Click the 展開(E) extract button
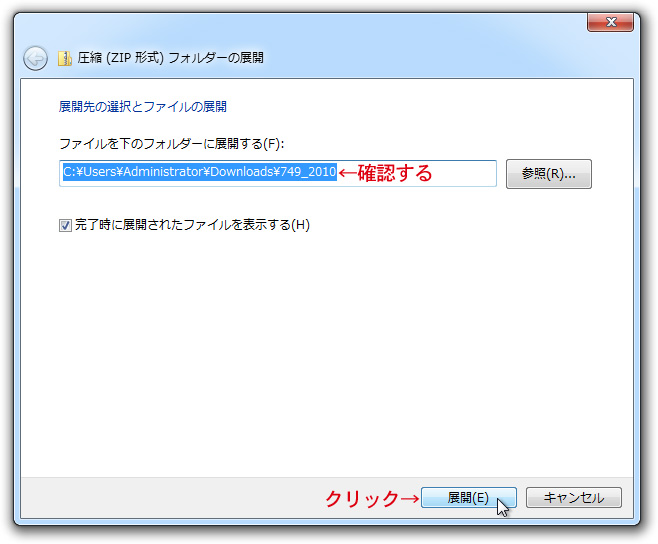658x544 pixels. pyautogui.click(x=469, y=498)
